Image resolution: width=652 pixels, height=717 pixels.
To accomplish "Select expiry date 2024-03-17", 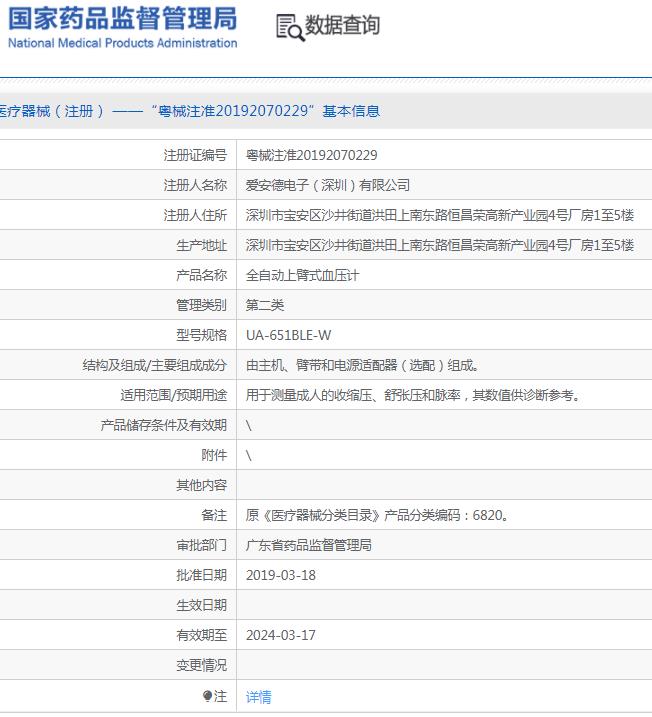I will 281,635.
